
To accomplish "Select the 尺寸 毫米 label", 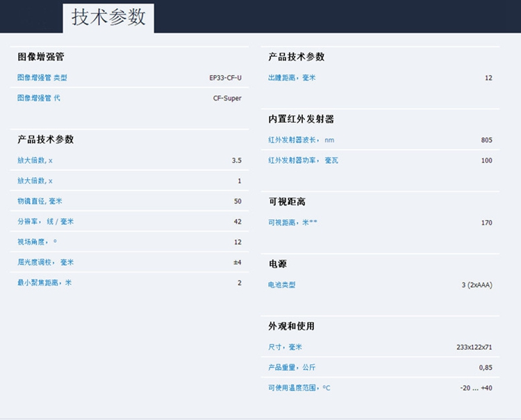I will click(x=285, y=347).
